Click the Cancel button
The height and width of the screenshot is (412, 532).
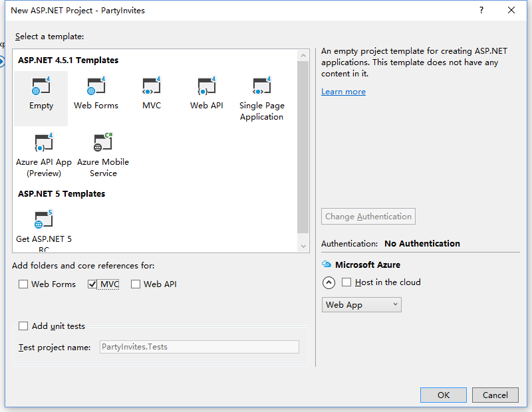point(495,395)
